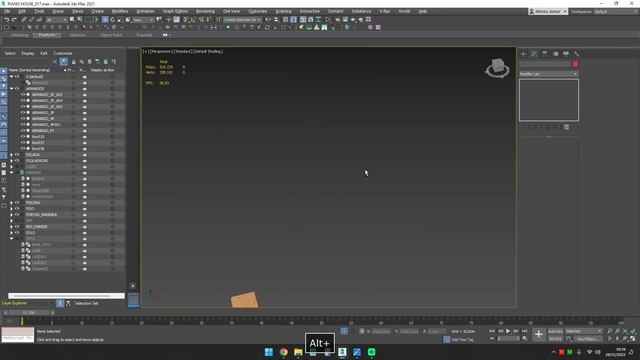Open the Display command panel tab

(566, 53)
